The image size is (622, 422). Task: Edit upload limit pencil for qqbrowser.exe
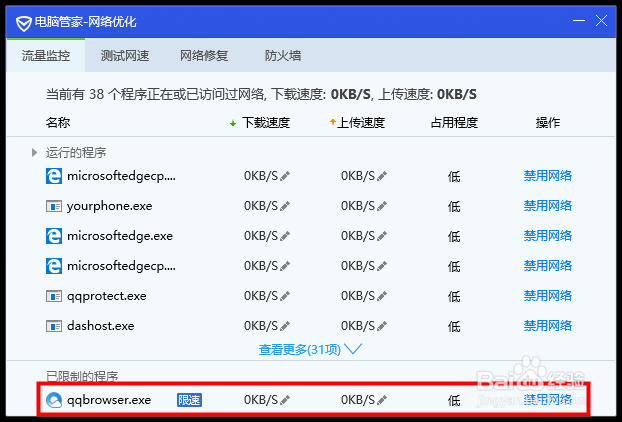(382, 400)
